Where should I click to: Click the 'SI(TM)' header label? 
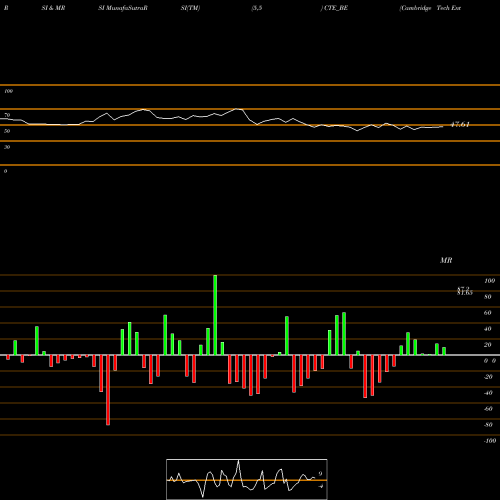190,8
